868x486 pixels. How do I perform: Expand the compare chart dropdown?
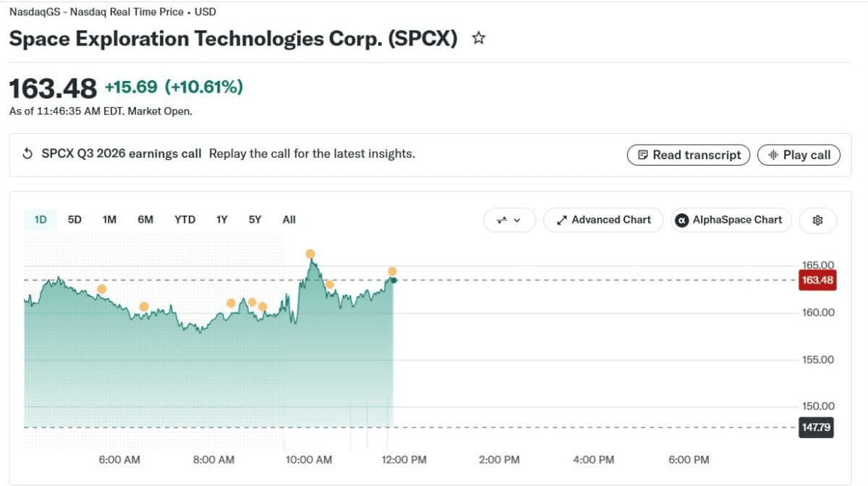[x=509, y=220]
